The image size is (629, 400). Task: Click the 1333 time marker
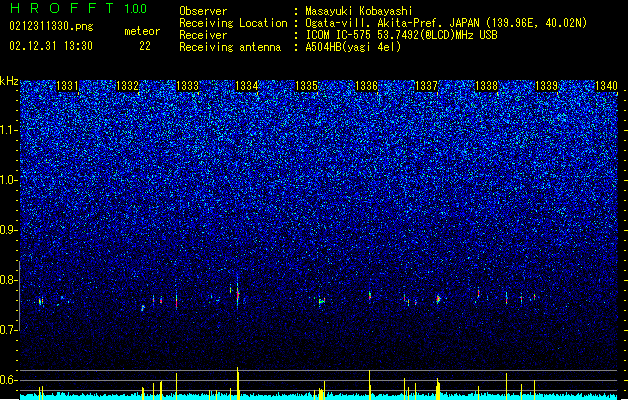pyautogui.click(x=187, y=86)
